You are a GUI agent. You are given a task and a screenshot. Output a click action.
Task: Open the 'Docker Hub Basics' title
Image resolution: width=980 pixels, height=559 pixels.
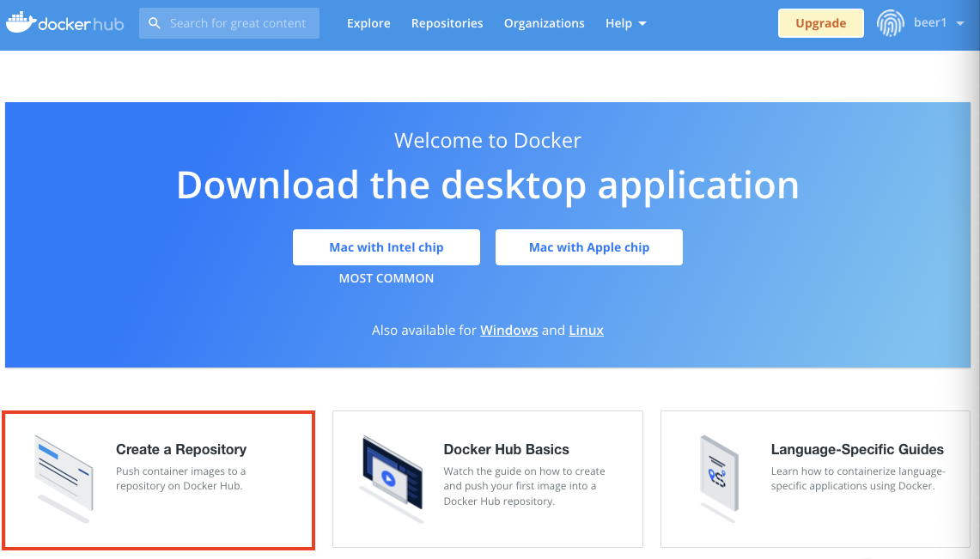click(506, 450)
